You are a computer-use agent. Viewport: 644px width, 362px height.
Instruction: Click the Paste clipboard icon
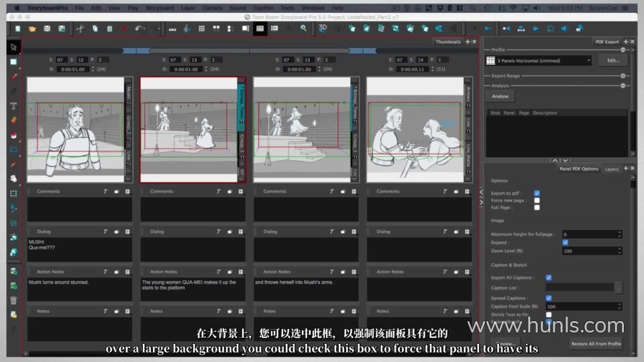click(x=109, y=28)
